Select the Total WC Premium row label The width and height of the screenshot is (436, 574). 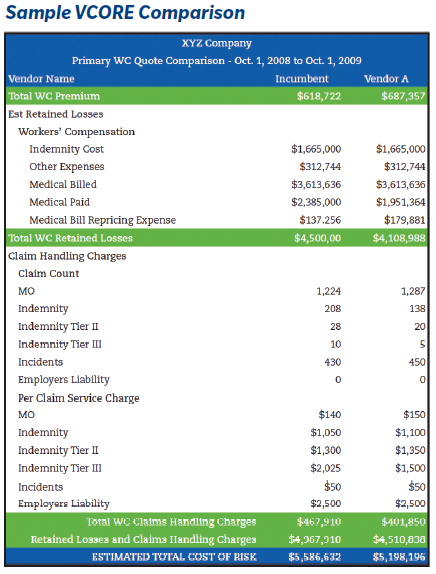pyautogui.click(x=54, y=96)
